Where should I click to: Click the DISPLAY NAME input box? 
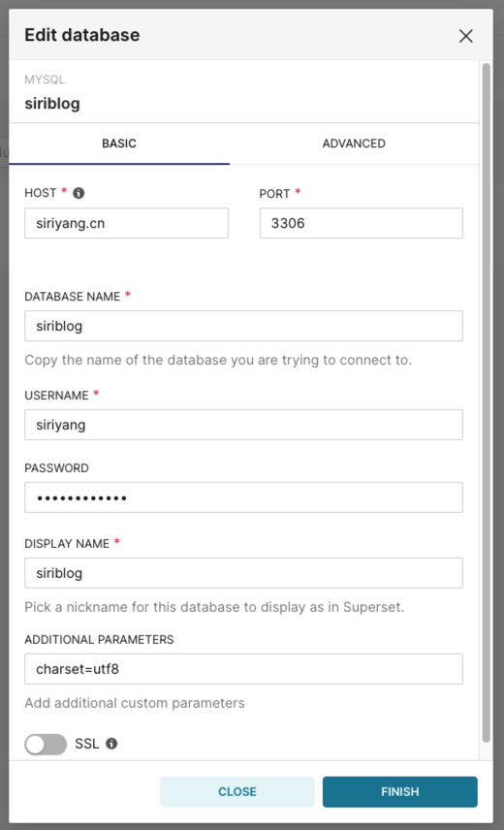[x=243, y=573]
